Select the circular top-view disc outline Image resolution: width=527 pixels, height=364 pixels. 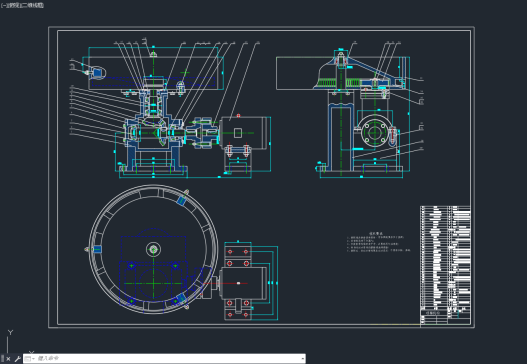(153, 249)
